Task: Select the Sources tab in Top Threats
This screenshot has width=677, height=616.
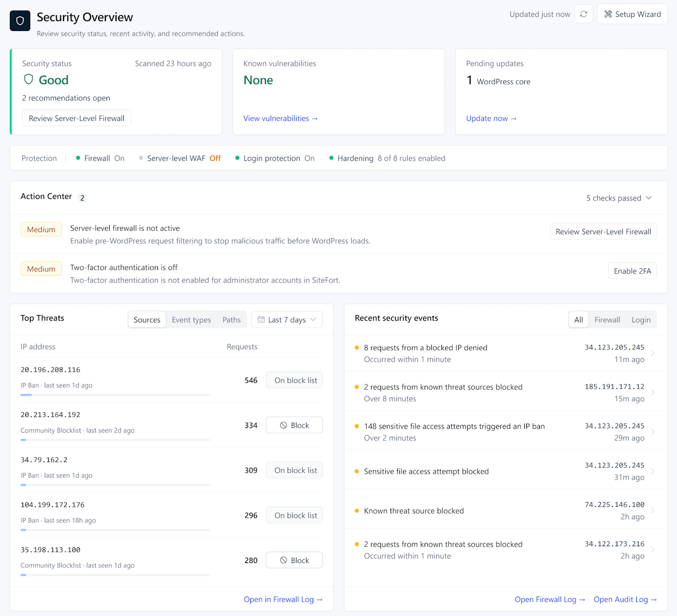Action: click(147, 320)
